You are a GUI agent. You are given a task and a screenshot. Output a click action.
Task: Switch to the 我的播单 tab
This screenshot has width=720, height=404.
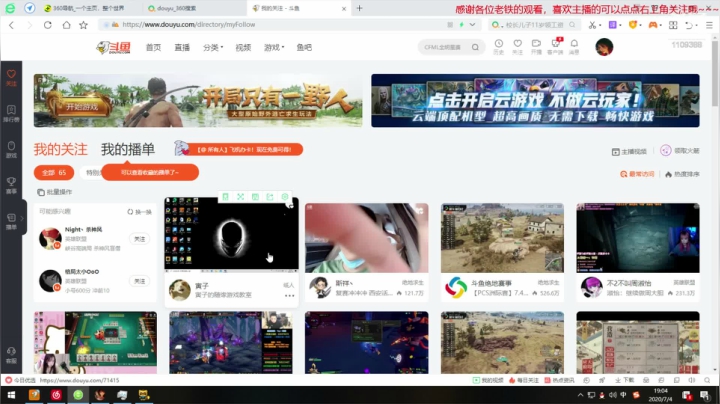128,149
